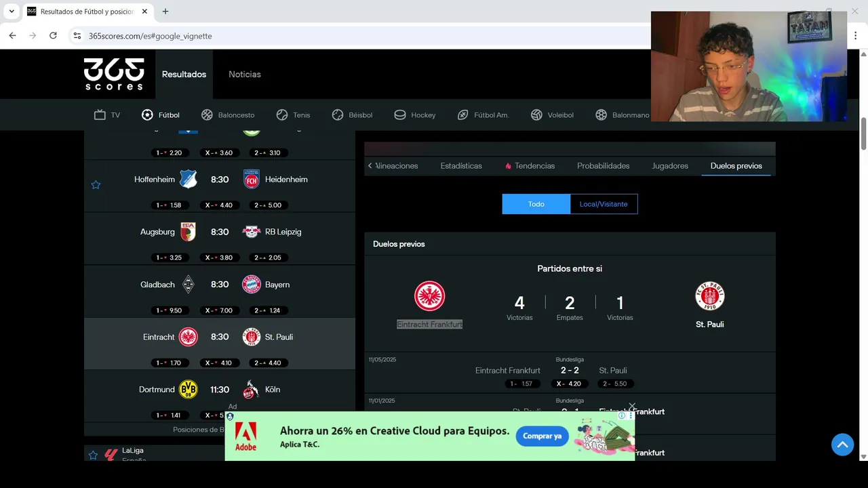868x488 pixels.
Task: Click the Dortmund vs Köln 11:30 match row
Action: tap(220, 396)
